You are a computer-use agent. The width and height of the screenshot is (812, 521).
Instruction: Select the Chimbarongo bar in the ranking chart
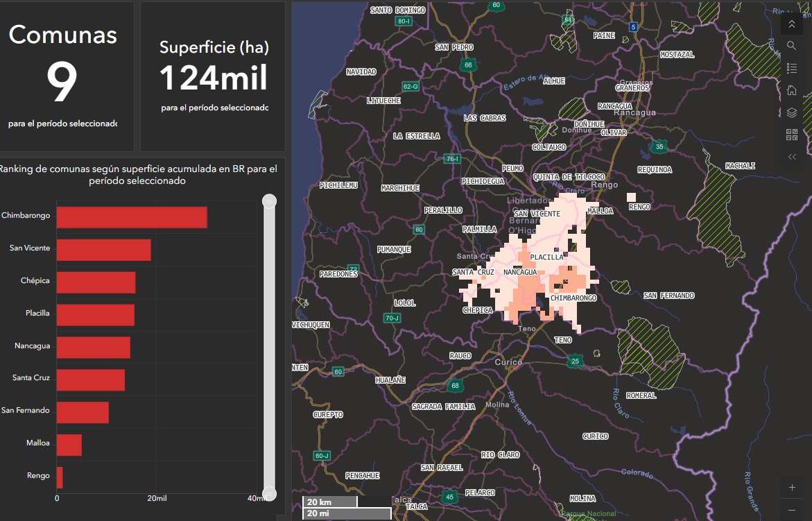pos(132,217)
